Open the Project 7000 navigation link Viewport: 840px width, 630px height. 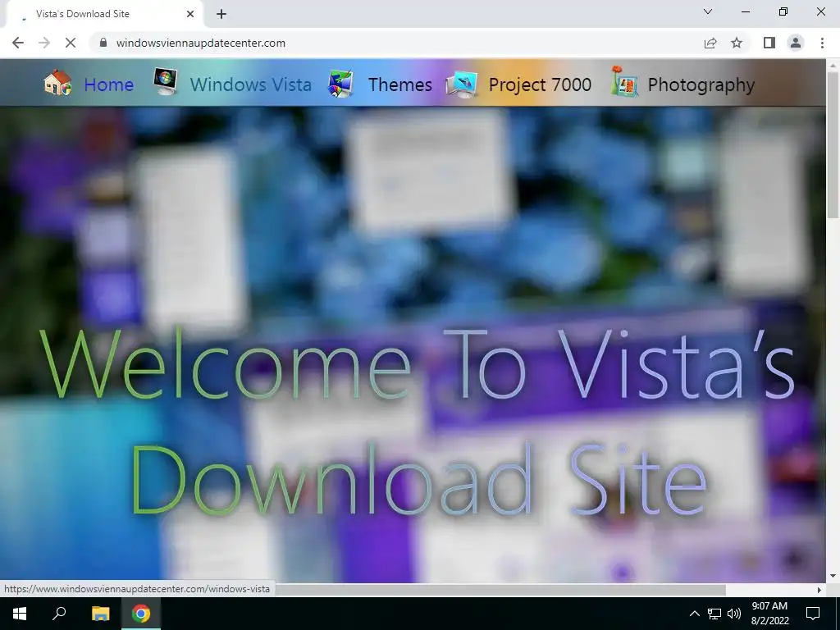(540, 84)
